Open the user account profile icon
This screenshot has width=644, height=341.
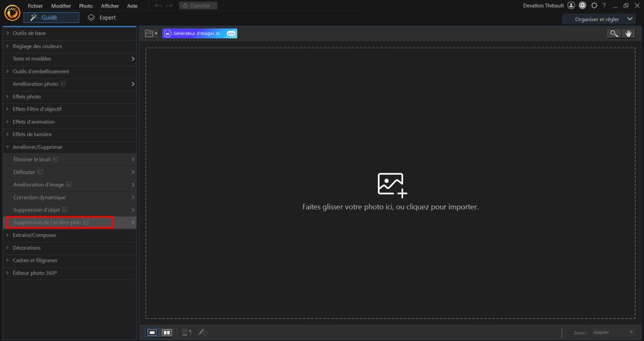coord(571,6)
